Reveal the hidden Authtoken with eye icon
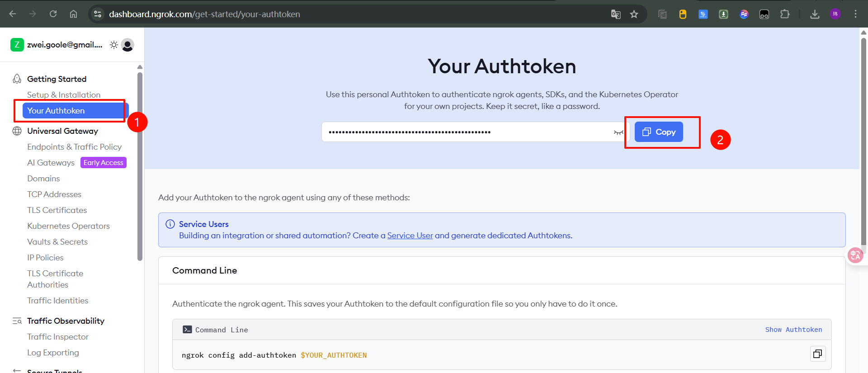This screenshot has height=373, width=868. tap(618, 132)
